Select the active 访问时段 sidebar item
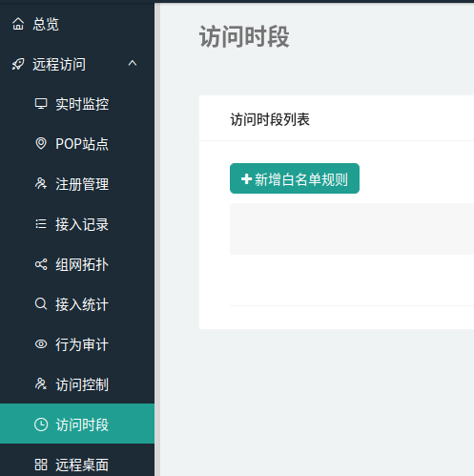The height and width of the screenshot is (476, 474). point(77,424)
